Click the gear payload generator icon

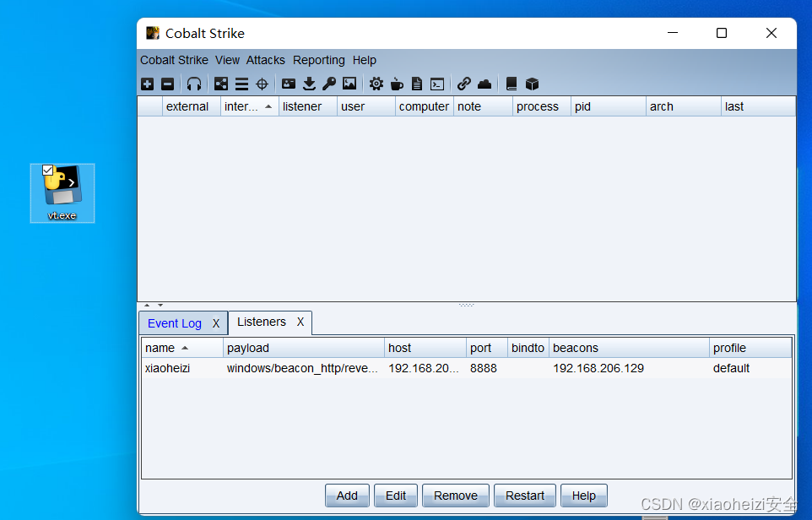pyautogui.click(x=376, y=84)
